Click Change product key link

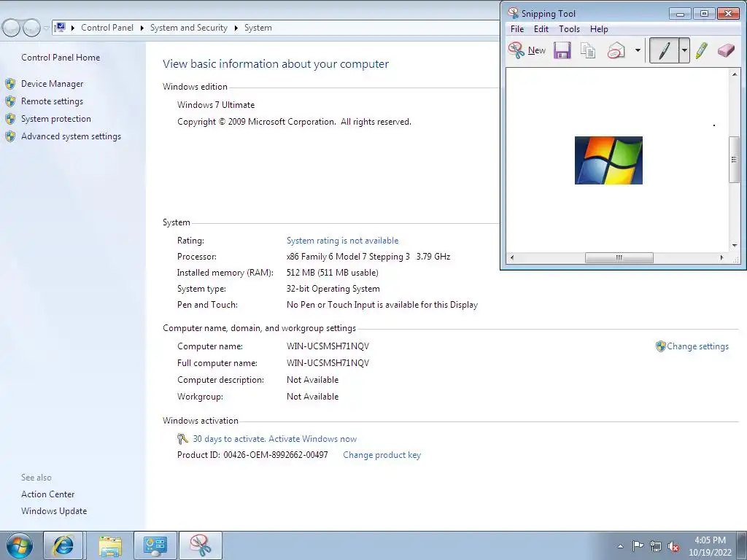(382, 455)
